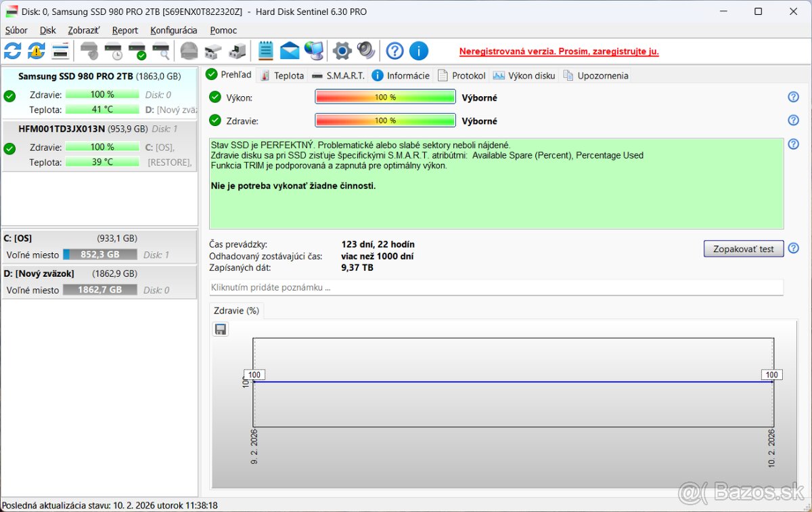Click the help icon beside Výkon row

click(x=793, y=98)
